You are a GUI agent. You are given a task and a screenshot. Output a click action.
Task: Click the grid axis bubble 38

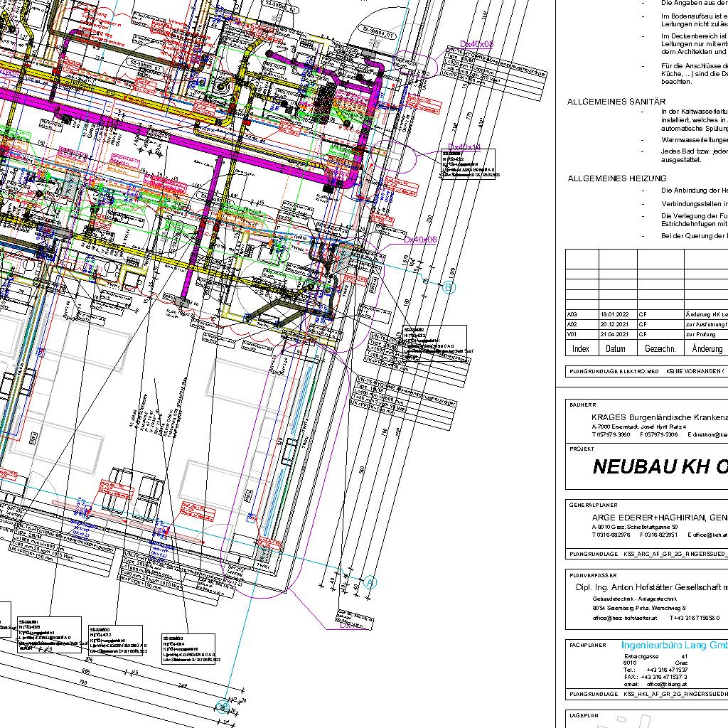(223, 707)
